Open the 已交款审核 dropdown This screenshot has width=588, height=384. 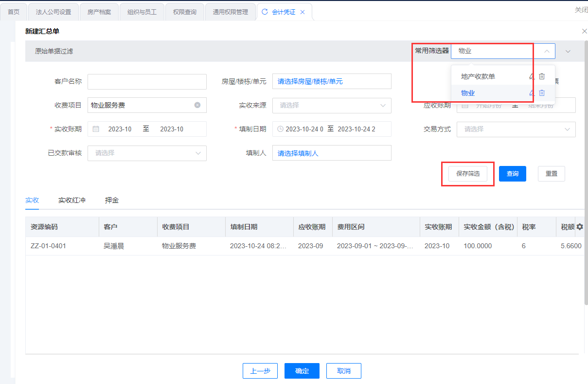point(147,153)
